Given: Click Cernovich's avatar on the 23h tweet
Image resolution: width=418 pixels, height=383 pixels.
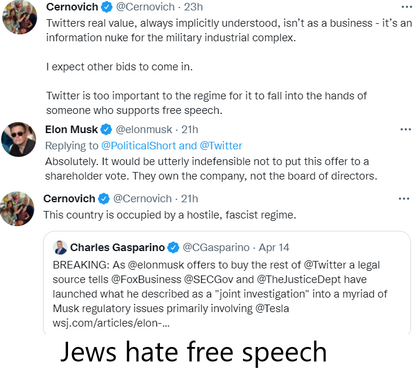Looking at the screenshot, I should coord(19,17).
